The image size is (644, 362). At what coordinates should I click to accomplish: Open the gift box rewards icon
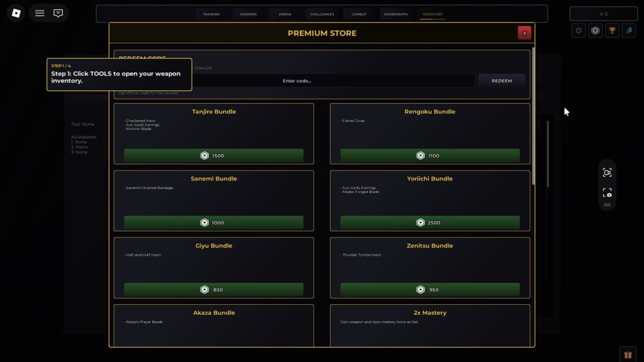627,354
